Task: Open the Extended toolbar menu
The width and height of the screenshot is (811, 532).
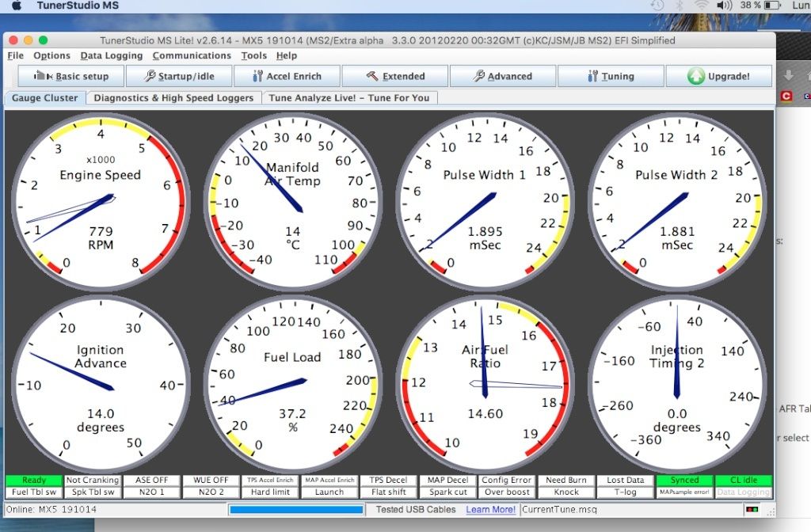Action: click(395, 76)
